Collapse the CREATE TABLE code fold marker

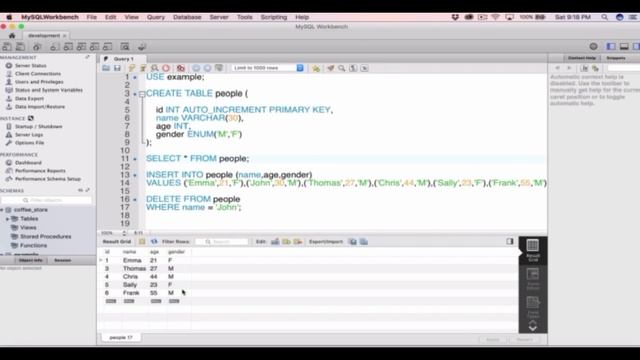[x=142, y=94]
